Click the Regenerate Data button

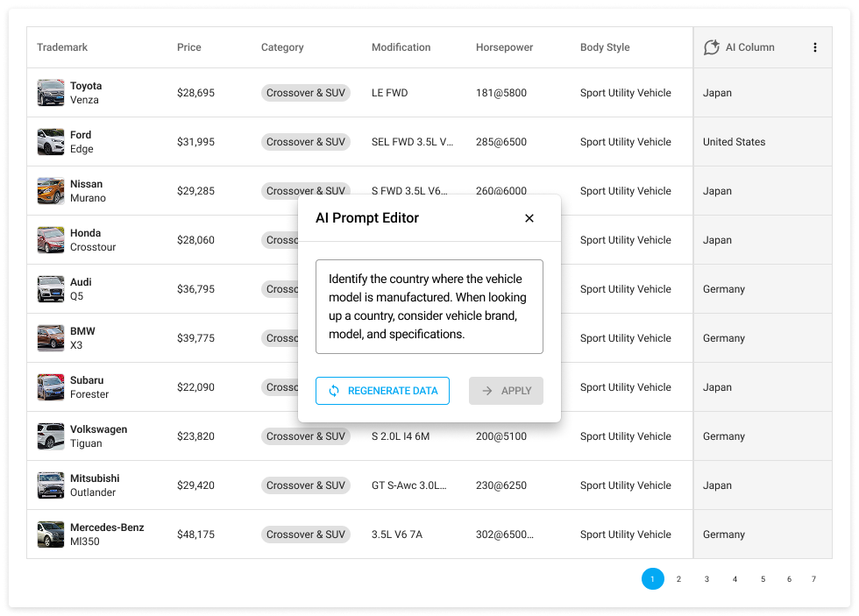(382, 391)
